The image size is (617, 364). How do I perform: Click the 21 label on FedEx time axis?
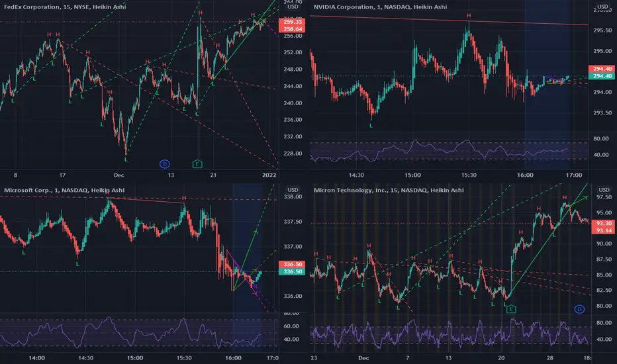coord(213,175)
